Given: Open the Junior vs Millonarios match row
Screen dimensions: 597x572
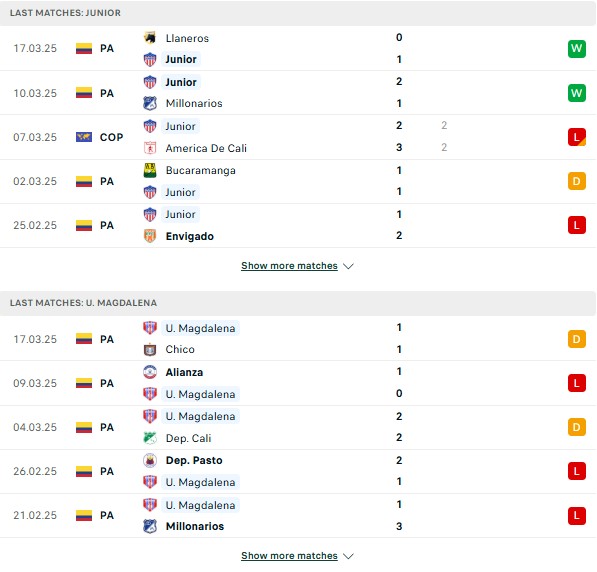Looking at the screenshot, I should pyautogui.click(x=298, y=93).
